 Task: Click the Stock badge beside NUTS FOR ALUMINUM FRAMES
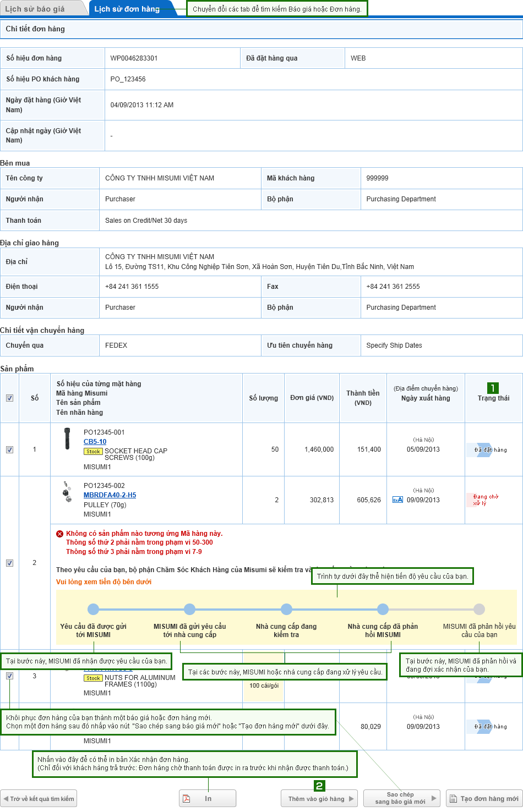93,678
